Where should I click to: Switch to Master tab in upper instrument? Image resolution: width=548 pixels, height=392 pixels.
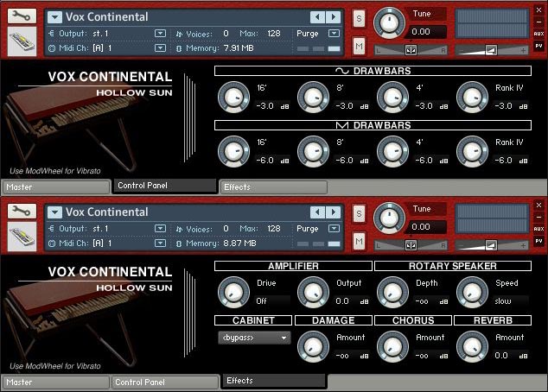56,187
